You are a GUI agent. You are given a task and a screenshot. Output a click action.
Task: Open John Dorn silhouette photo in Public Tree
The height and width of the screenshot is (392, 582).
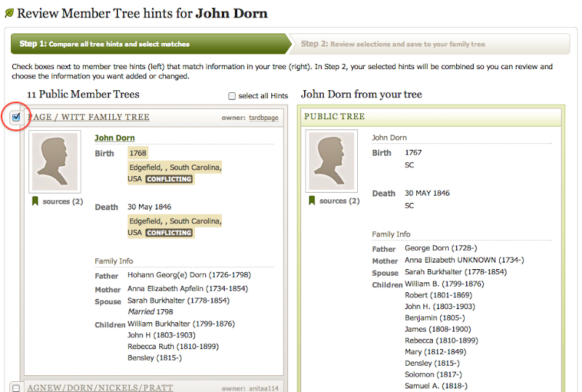click(x=332, y=160)
